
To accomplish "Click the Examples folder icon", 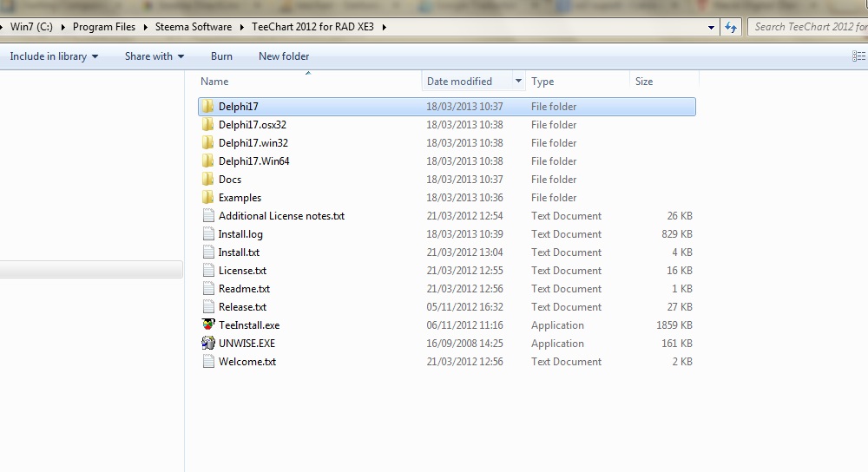I will (x=208, y=198).
